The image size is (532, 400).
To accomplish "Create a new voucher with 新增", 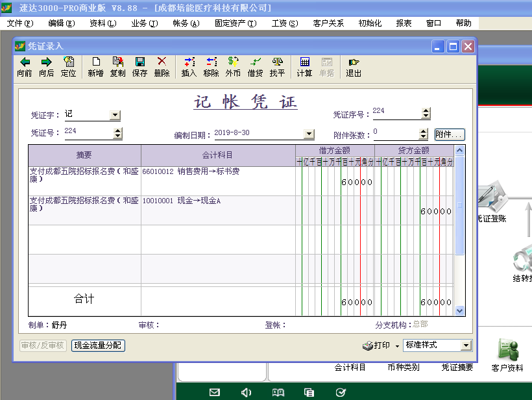I will 95,67.
